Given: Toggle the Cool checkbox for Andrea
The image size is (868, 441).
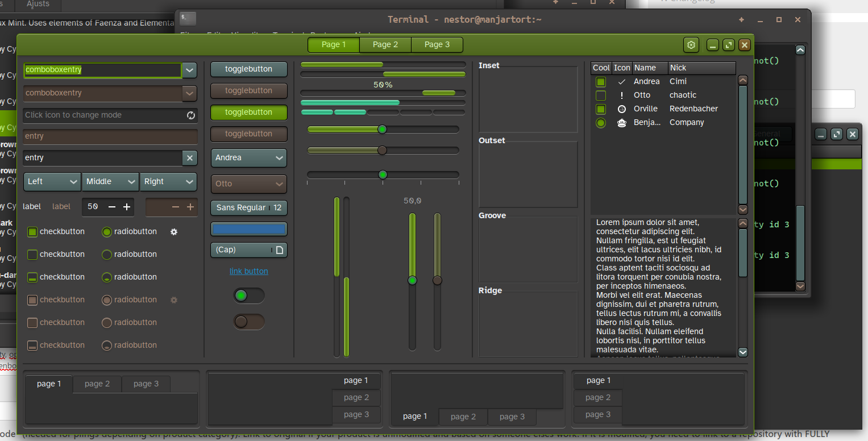Looking at the screenshot, I should pyautogui.click(x=601, y=82).
